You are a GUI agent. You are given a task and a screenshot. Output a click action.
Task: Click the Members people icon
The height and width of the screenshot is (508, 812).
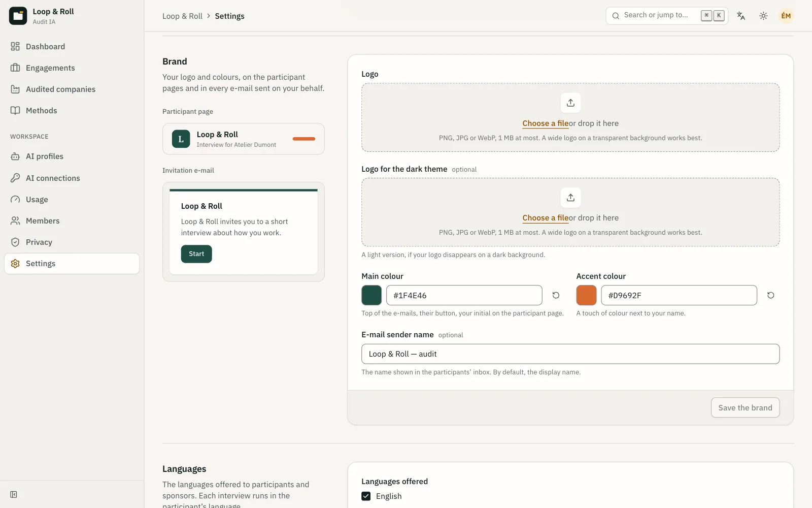pos(15,221)
